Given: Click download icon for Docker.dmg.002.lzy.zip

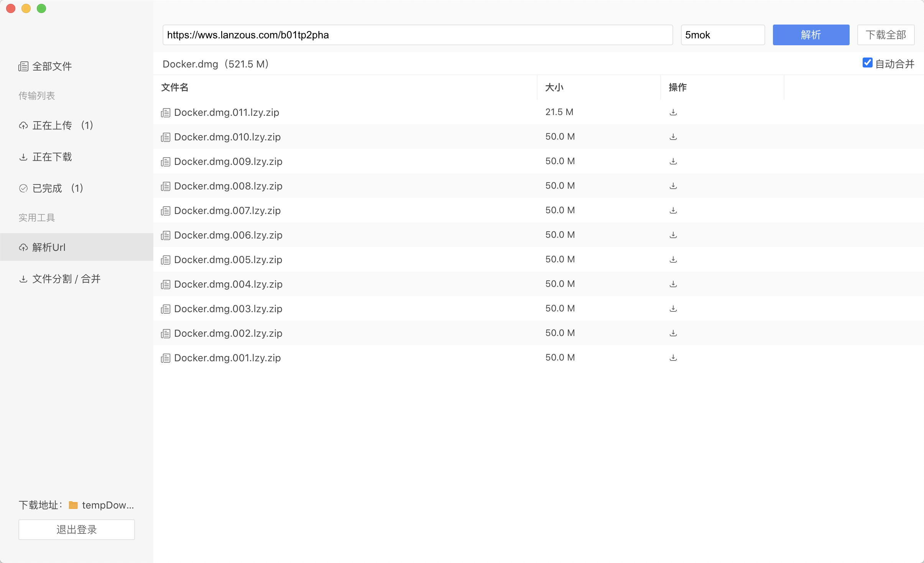Looking at the screenshot, I should point(673,333).
